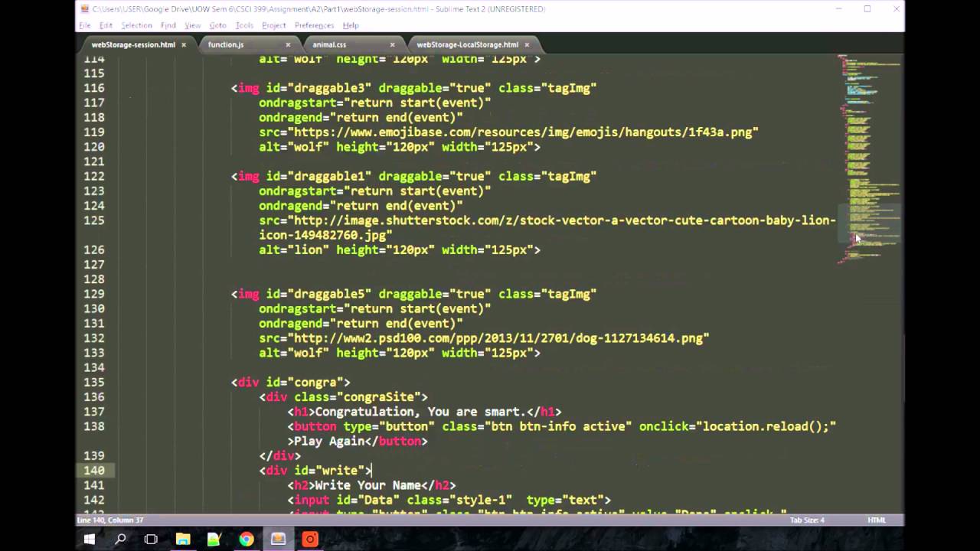Screen dimensions: 980x551
Task: Close the webStorage-LocalStorage.html tab
Action: (527, 45)
